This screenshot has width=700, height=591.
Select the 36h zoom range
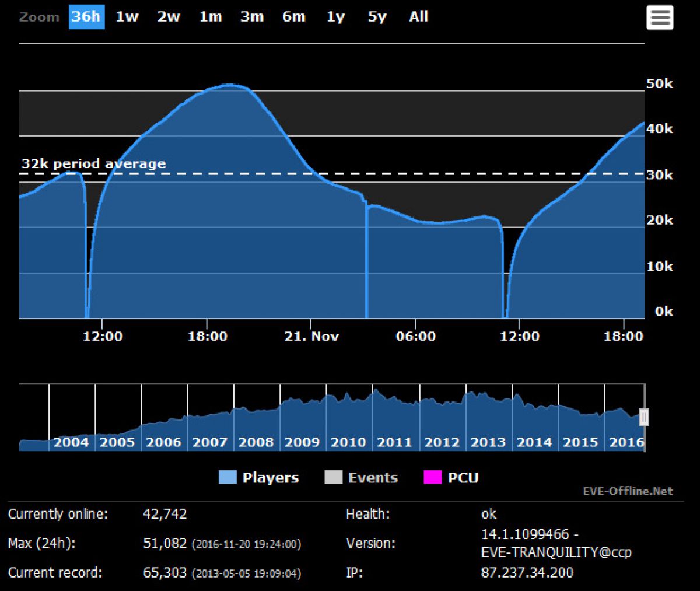(86, 17)
